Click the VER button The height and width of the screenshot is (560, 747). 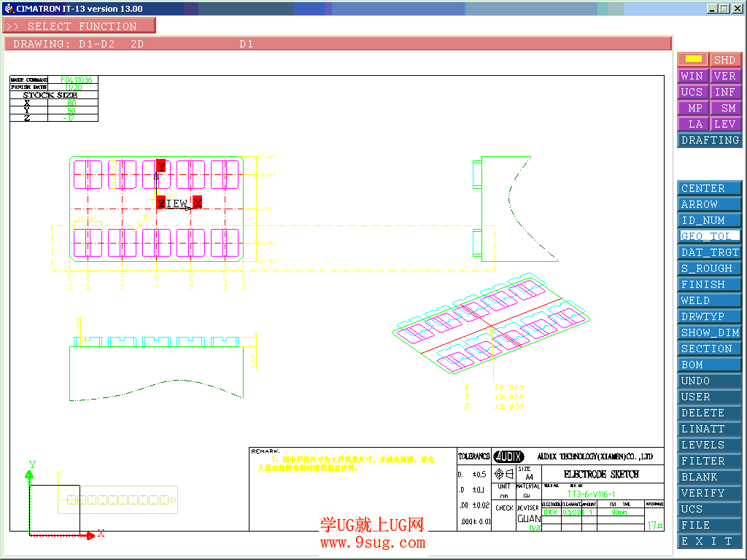725,76
